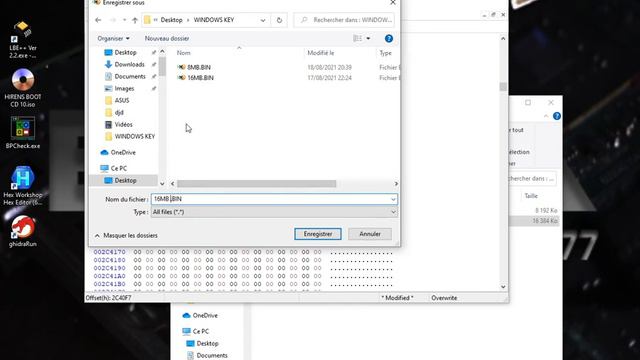Sort files by the Type column

[x=385, y=53]
